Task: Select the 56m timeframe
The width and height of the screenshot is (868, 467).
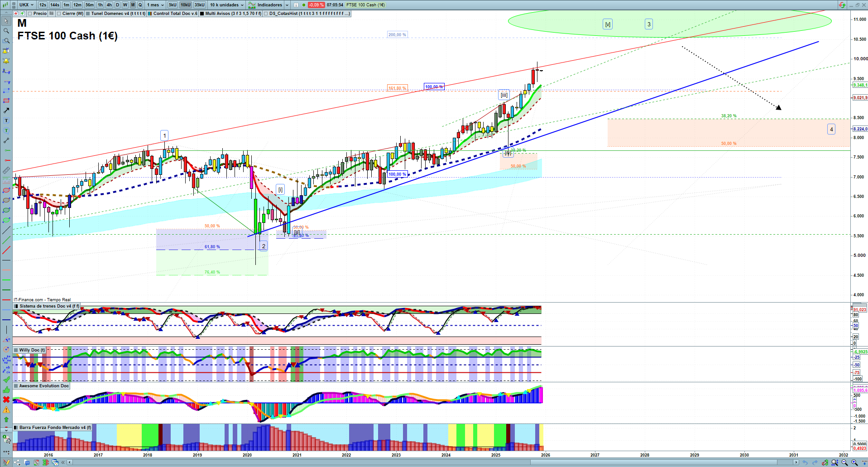Action: pos(90,5)
